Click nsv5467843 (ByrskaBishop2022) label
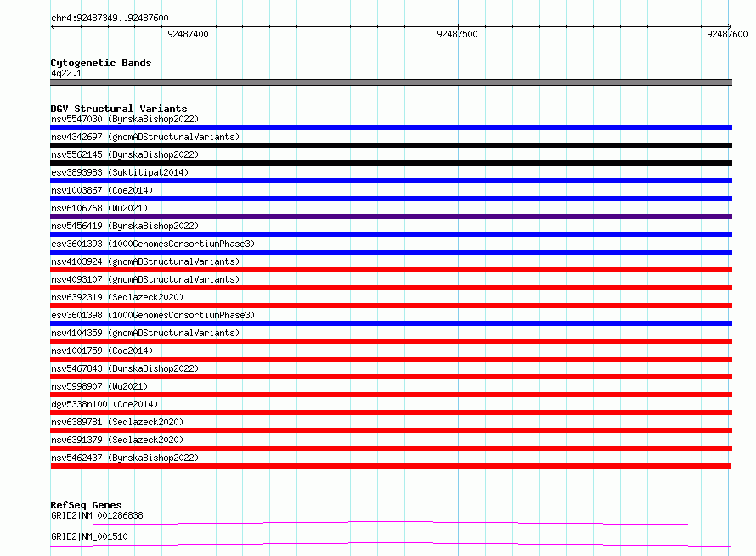This screenshot has width=756, height=556. [125, 368]
